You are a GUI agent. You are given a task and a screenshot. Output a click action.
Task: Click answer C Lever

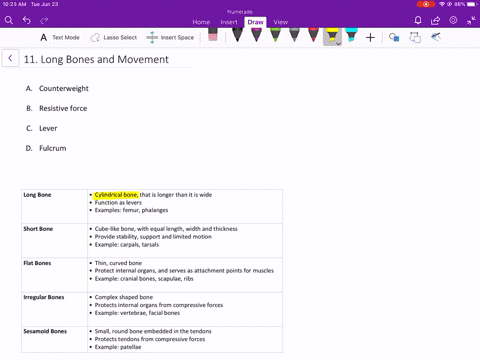[41, 128]
